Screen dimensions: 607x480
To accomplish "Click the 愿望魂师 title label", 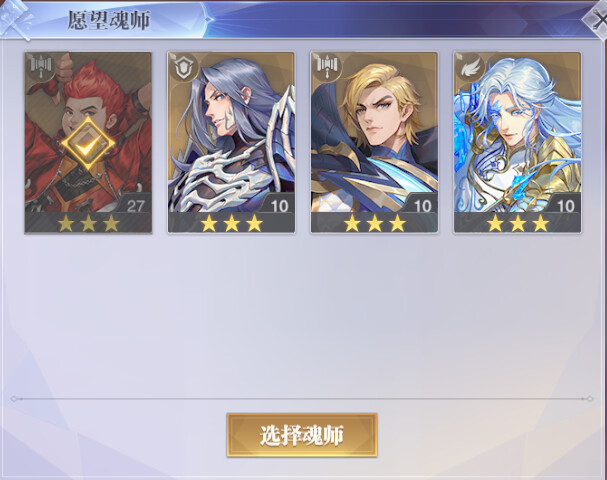I will (x=108, y=20).
